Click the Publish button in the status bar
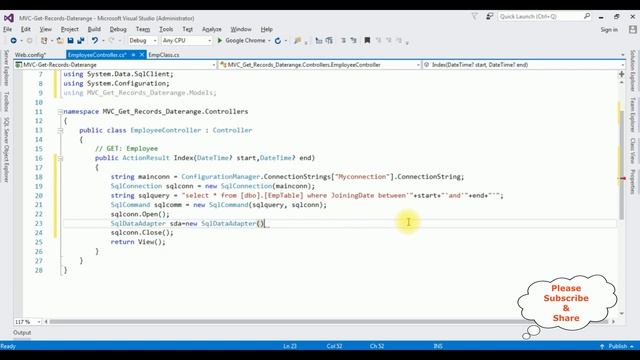This screenshot has height=360, width=640. 617,346
